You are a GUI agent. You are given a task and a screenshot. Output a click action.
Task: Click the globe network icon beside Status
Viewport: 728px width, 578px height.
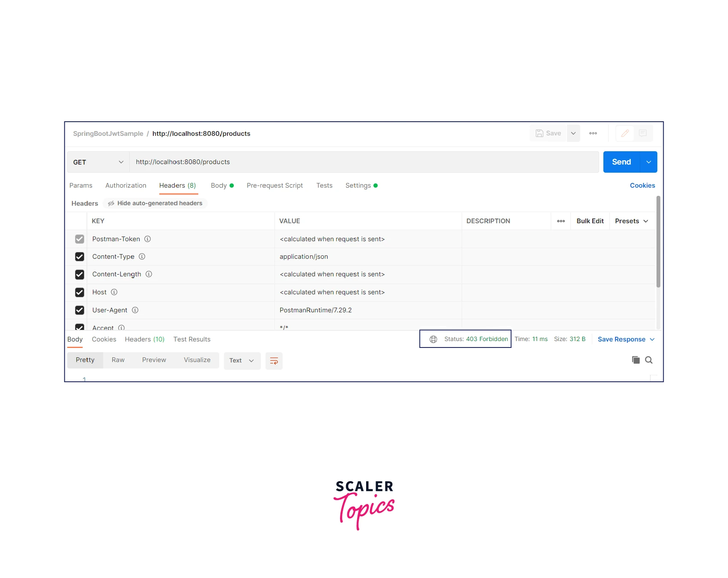tap(433, 339)
